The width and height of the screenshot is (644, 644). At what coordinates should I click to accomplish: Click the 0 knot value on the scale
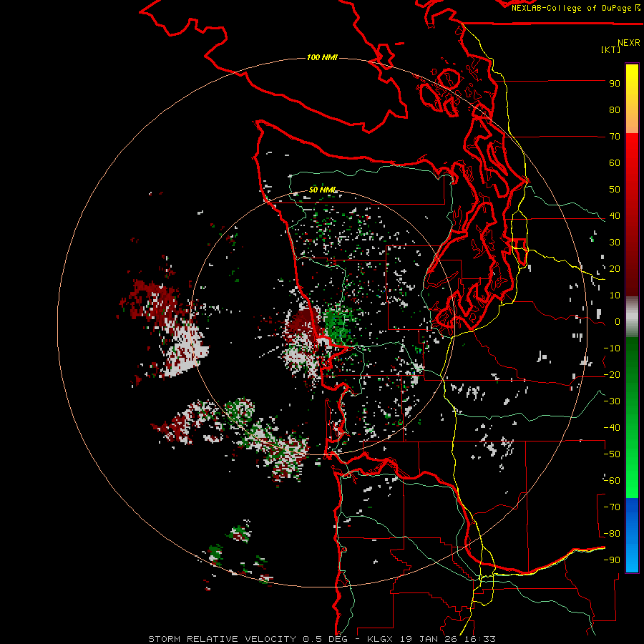618,322
